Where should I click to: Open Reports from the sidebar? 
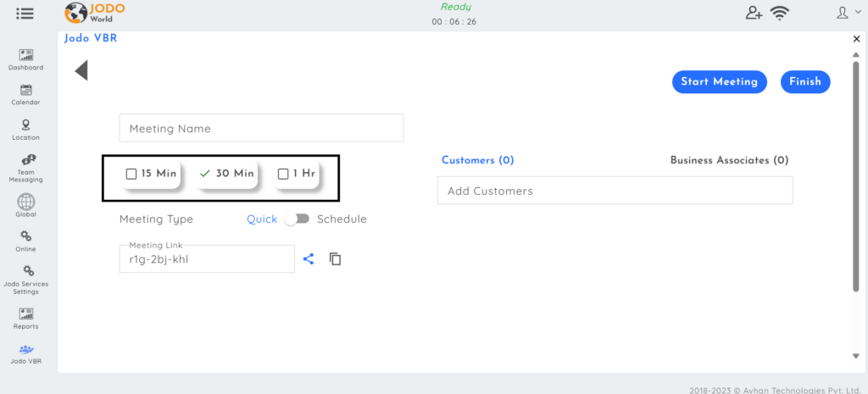pyautogui.click(x=26, y=319)
